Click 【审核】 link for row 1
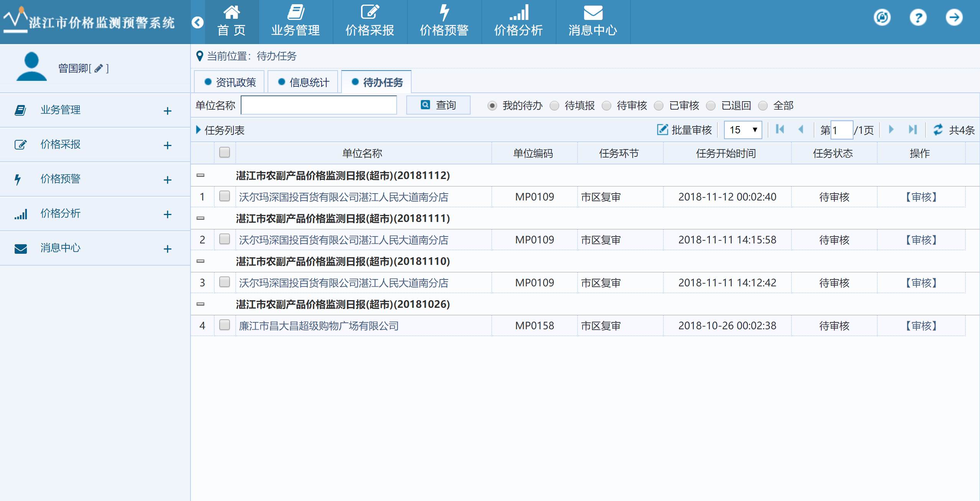The image size is (980, 501). tap(921, 197)
